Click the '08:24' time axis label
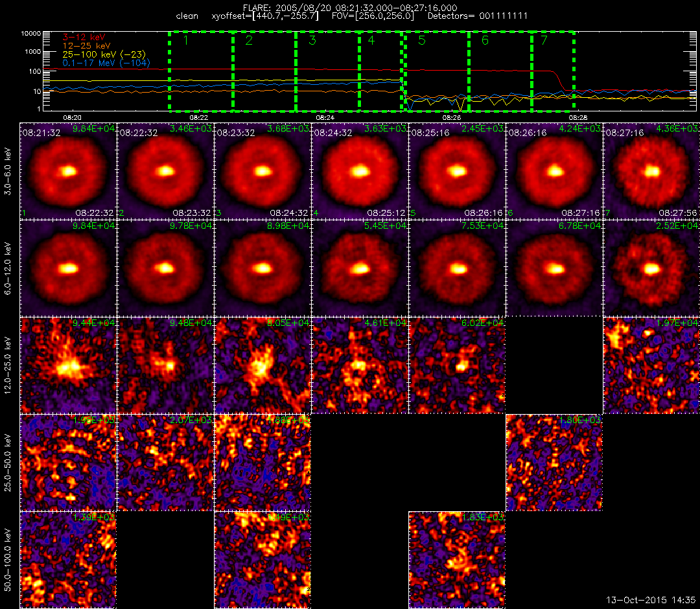Viewport: 700px width, 609px height. click(x=325, y=118)
